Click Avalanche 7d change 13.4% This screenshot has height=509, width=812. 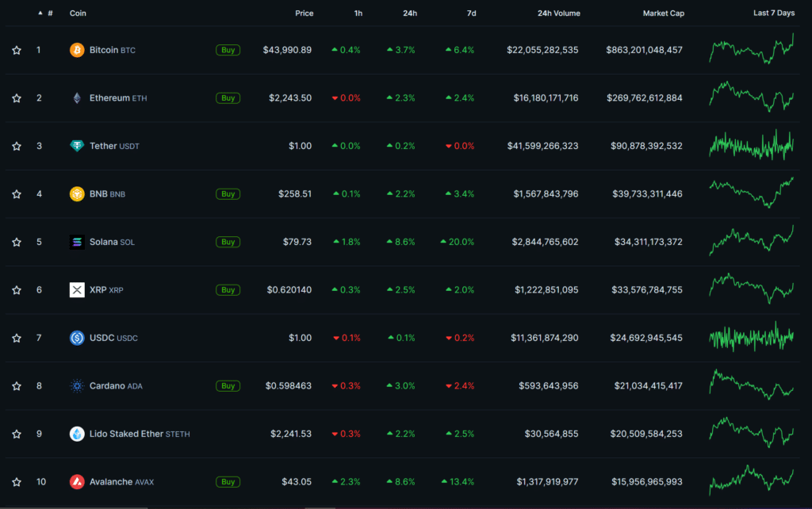click(x=458, y=482)
